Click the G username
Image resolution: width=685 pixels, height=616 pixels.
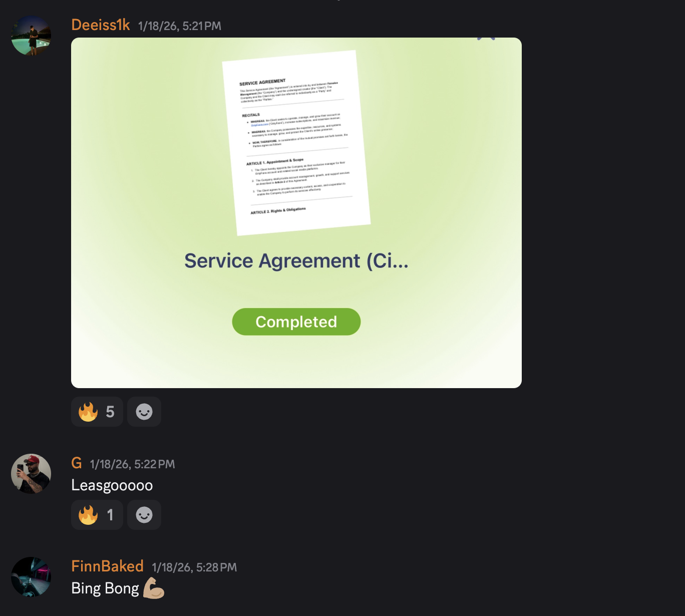(77, 463)
